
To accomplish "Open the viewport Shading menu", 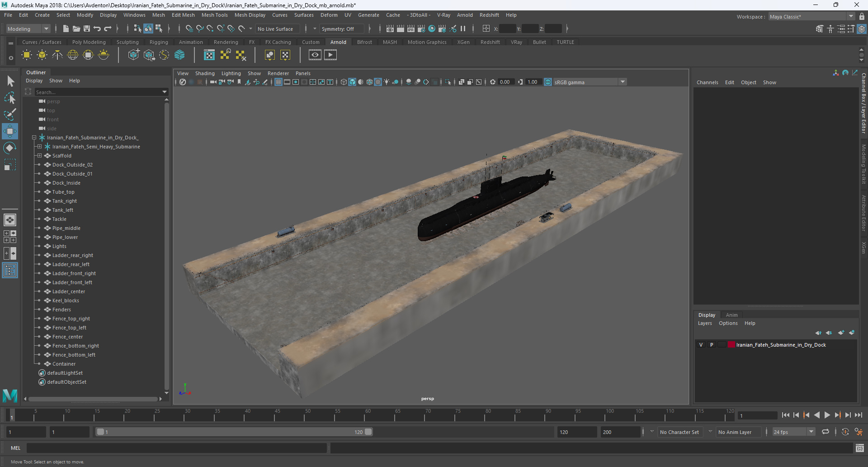I will tap(205, 73).
